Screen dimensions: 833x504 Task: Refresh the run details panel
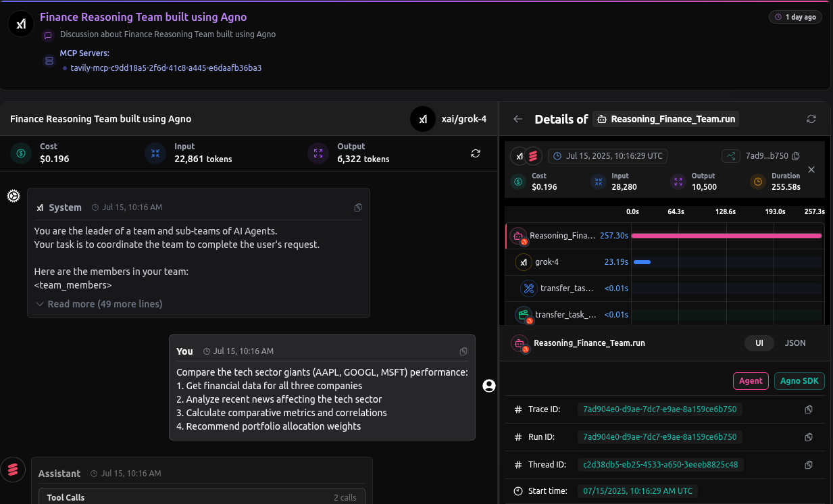(x=811, y=119)
